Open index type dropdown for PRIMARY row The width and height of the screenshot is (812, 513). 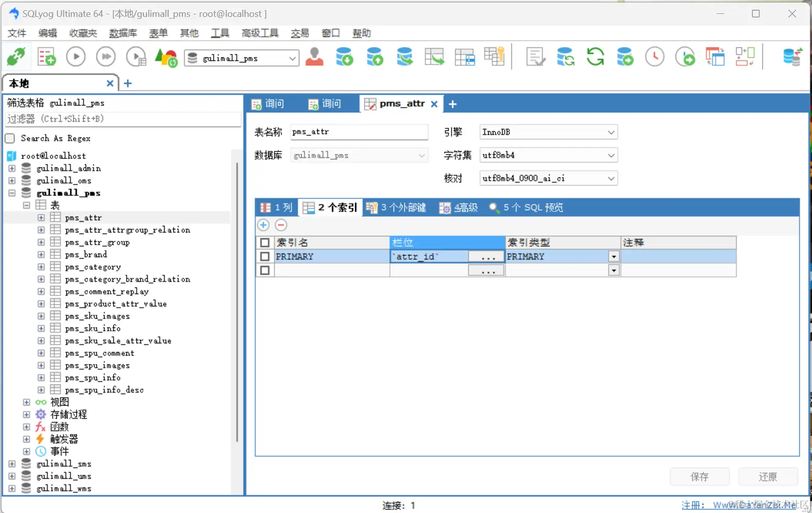click(x=614, y=256)
